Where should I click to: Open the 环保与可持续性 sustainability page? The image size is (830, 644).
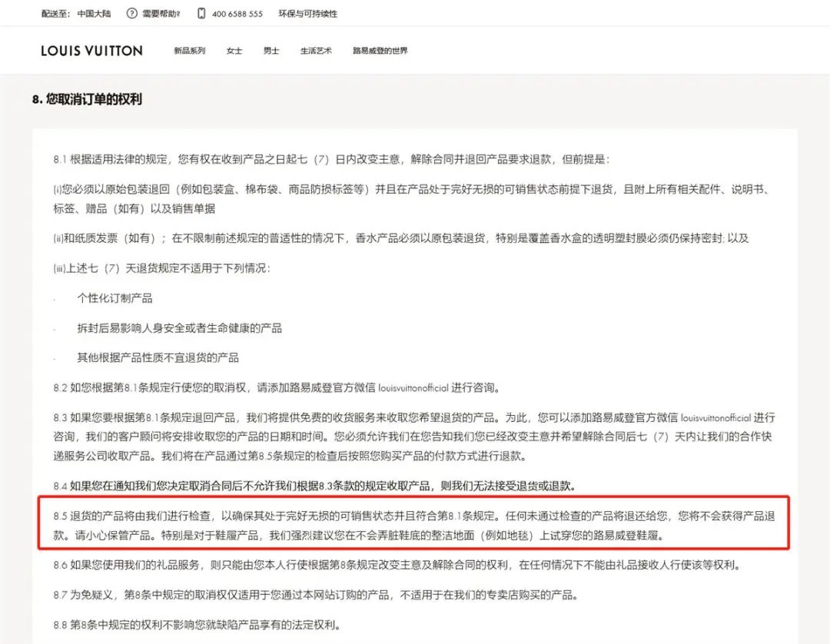tap(307, 13)
